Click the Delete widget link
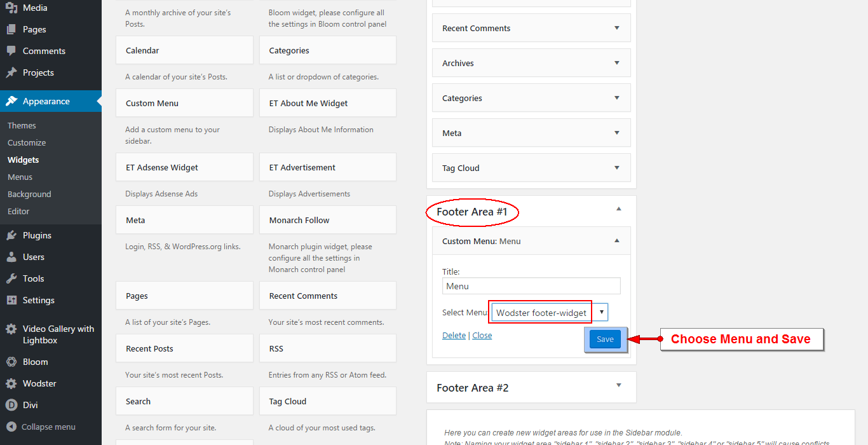The image size is (868, 445). (x=454, y=335)
